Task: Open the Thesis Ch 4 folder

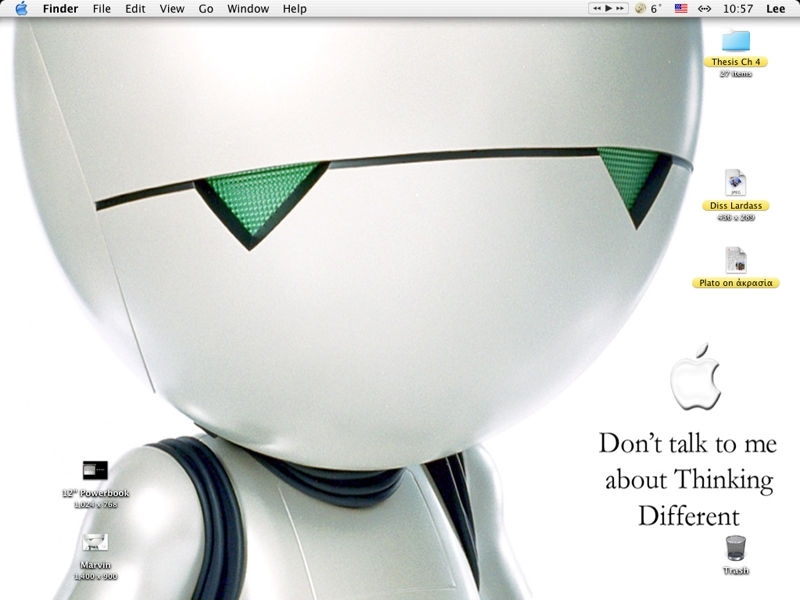Action: [735, 42]
